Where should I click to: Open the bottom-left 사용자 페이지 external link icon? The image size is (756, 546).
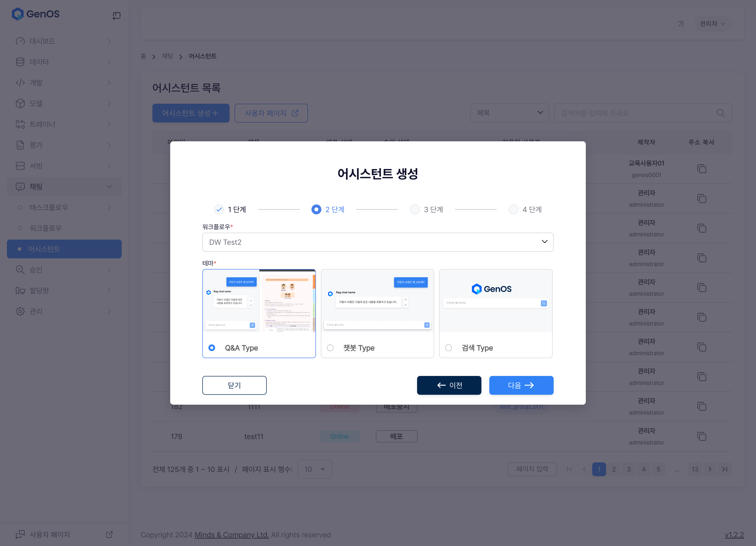[x=109, y=534]
